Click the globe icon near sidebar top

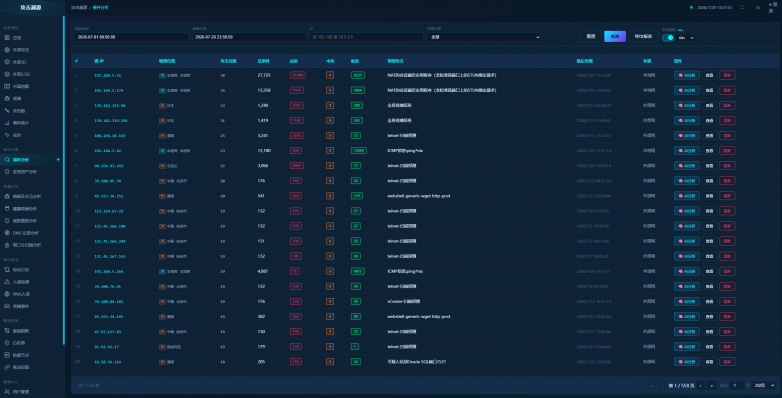point(7,50)
